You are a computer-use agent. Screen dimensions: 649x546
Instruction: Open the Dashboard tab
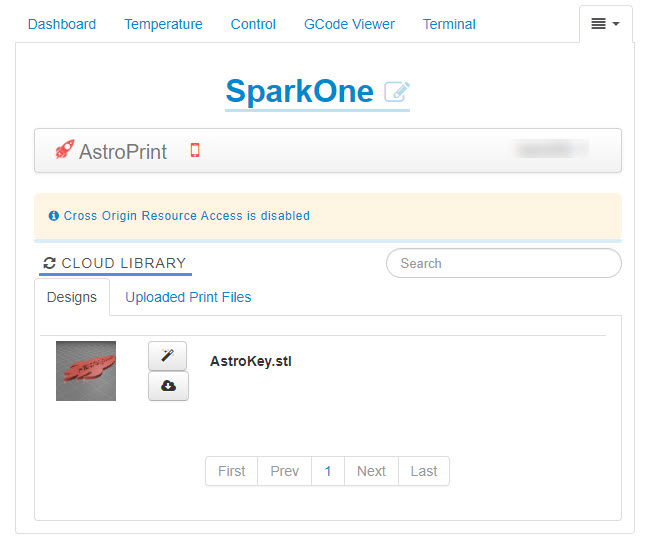62,24
